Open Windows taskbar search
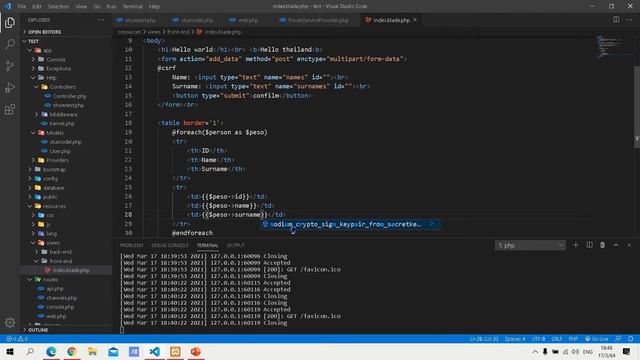The width and height of the screenshot is (640, 360). [30, 351]
